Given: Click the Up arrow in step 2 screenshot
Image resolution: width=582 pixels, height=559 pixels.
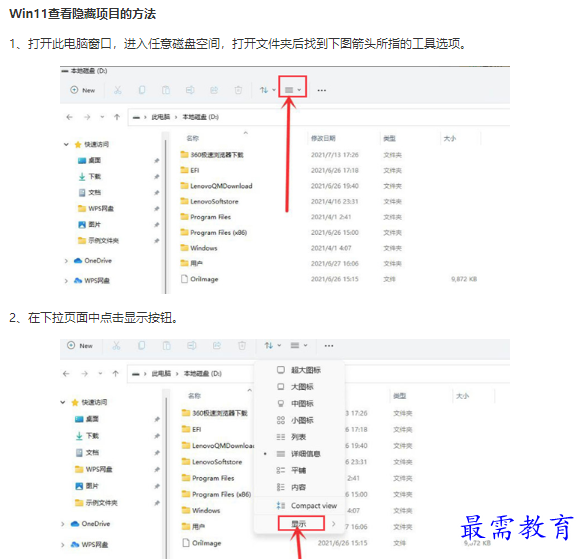Looking at the screenshot, I should 116,374.
